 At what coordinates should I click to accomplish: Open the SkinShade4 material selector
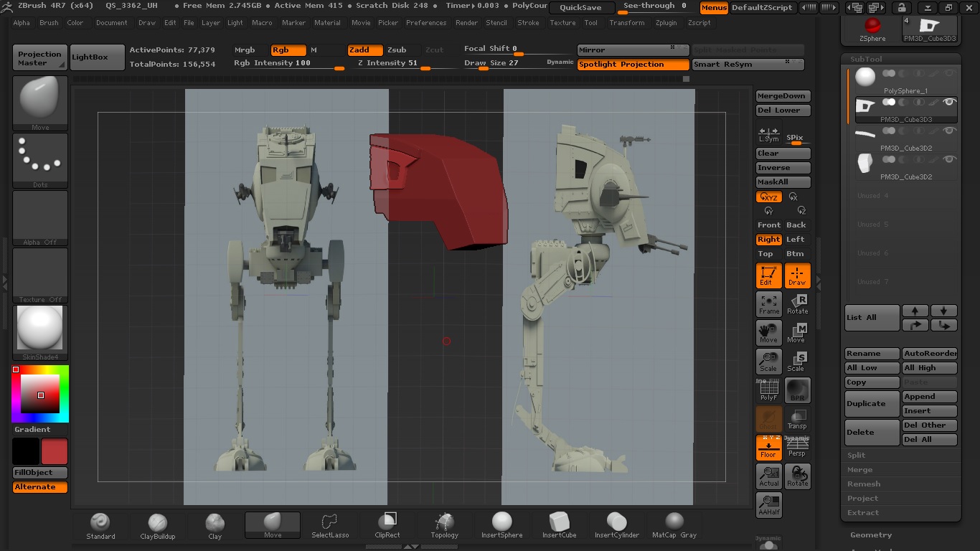click(x=40, y=333)
